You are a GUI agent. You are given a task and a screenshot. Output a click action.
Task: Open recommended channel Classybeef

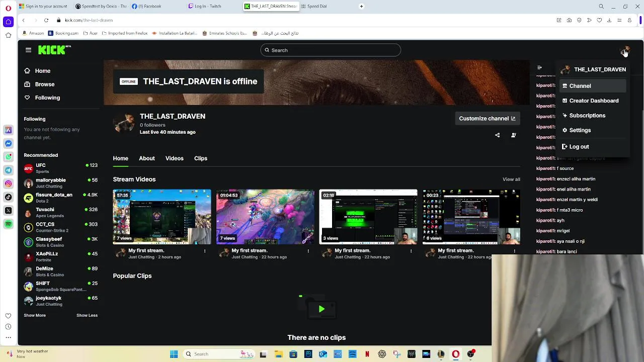pos(60,242)
